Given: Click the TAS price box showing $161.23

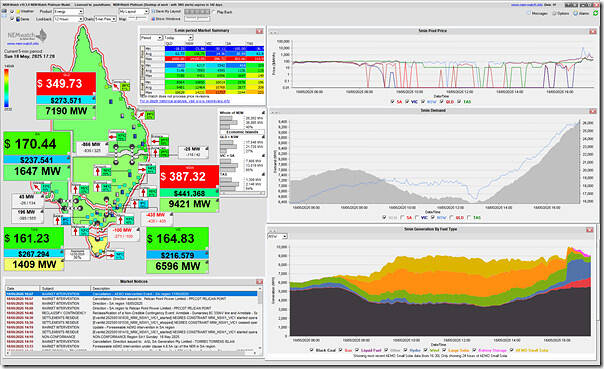Looking at the screenshot, I should (x=34, y=238).
